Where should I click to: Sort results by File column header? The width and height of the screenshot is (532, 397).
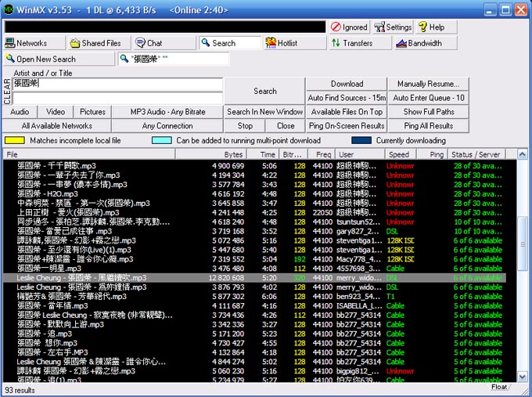(x=89, y=154)
